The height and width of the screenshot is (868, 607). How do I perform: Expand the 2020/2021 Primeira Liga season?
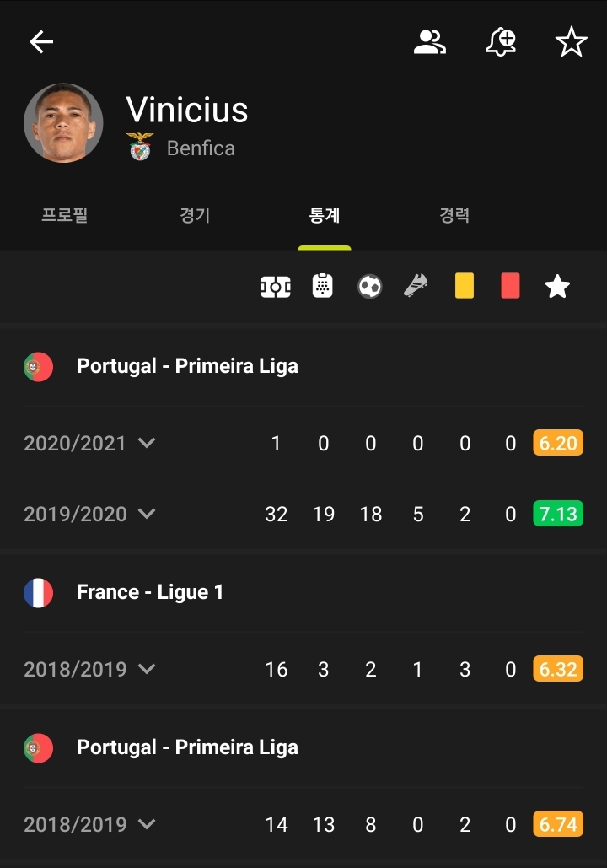point(89,443)
